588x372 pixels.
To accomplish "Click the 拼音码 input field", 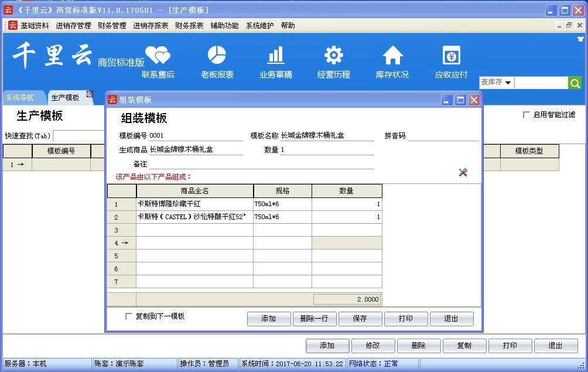I will click(443, 136).
